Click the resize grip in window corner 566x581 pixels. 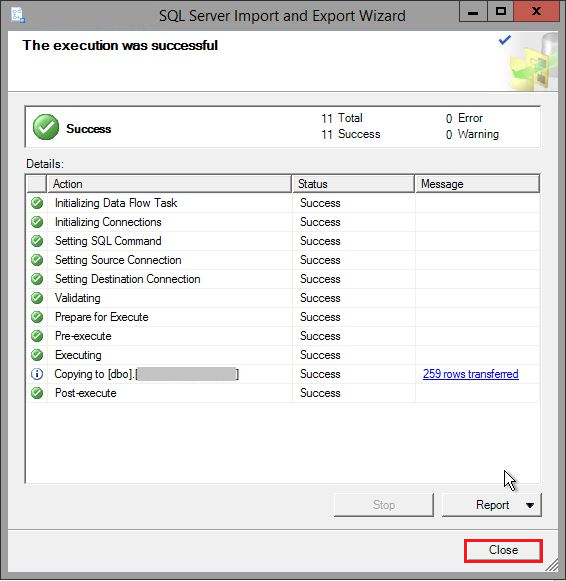pyautogui.click(x=552, y=566)
